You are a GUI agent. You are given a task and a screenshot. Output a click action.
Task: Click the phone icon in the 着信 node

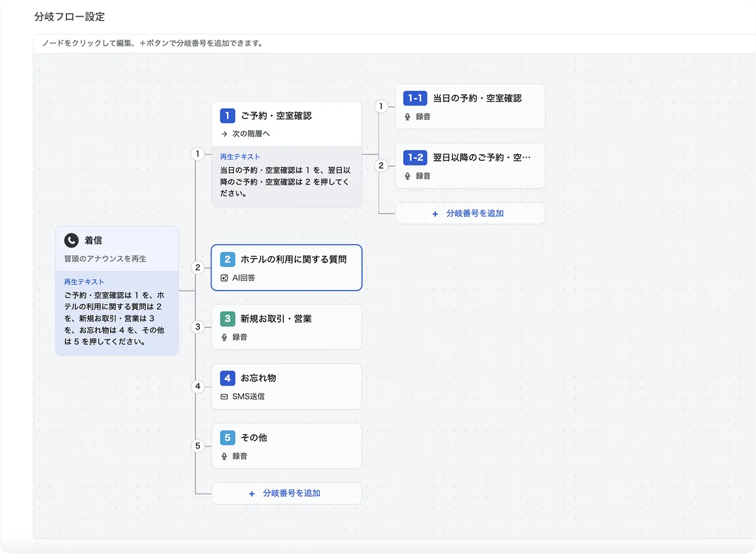(71, 240)
